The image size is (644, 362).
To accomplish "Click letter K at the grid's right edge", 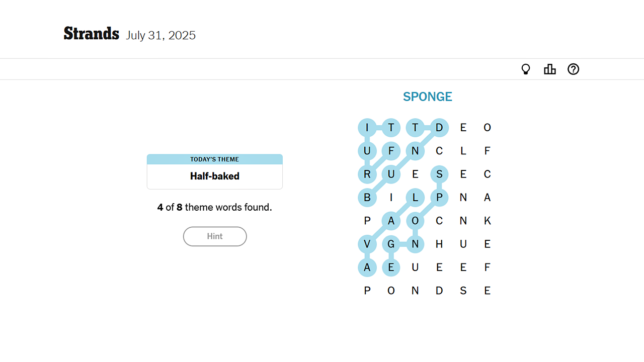I will click(x=487, y=221).
